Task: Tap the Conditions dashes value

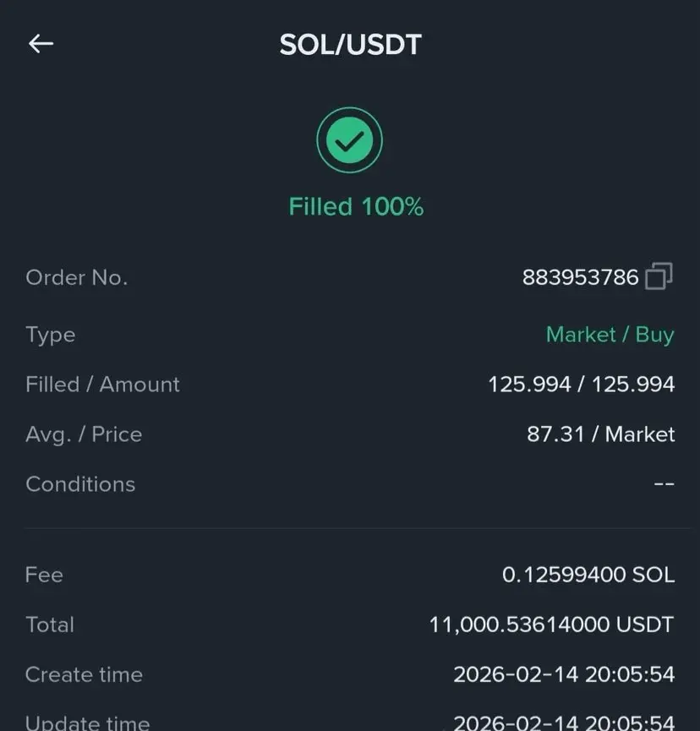Action: (x=664, y=484)
